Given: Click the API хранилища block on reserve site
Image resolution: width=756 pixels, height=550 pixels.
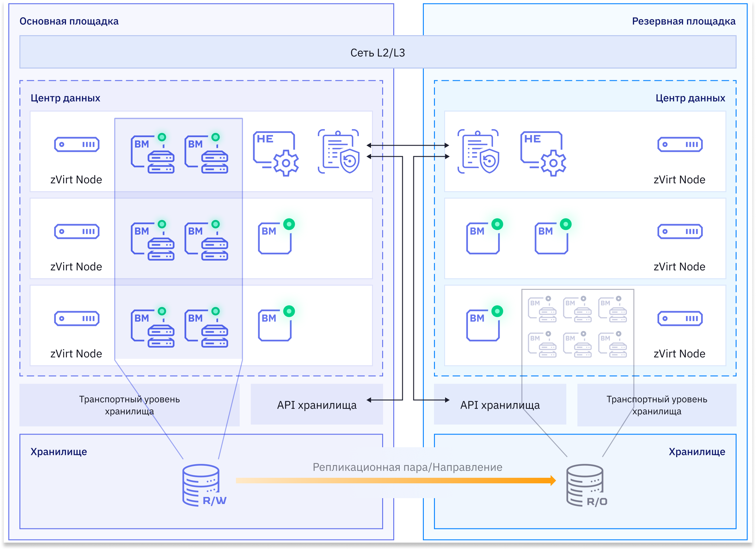Looking at the screenshot, I should 500,405.
